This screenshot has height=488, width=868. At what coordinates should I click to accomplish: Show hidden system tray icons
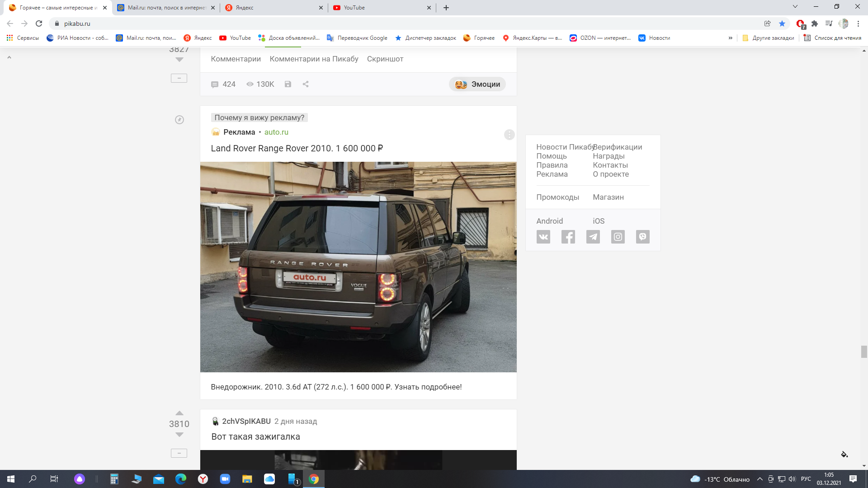[759, 479]
